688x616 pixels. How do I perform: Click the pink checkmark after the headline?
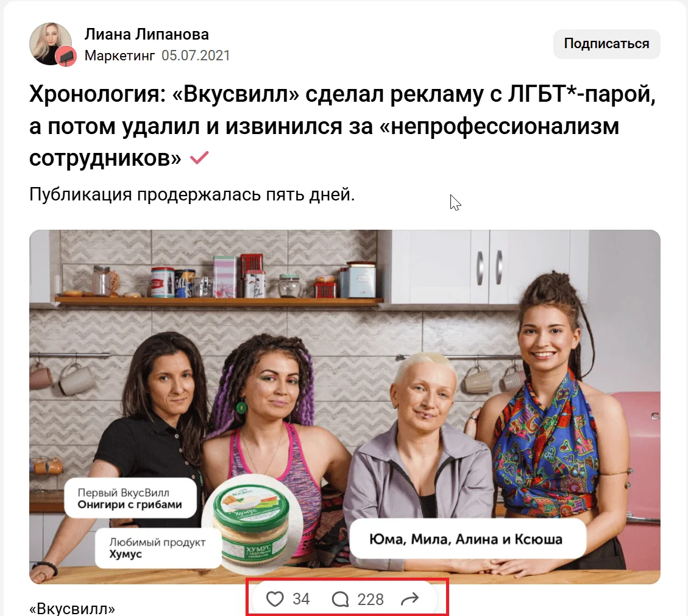point(199,158)
